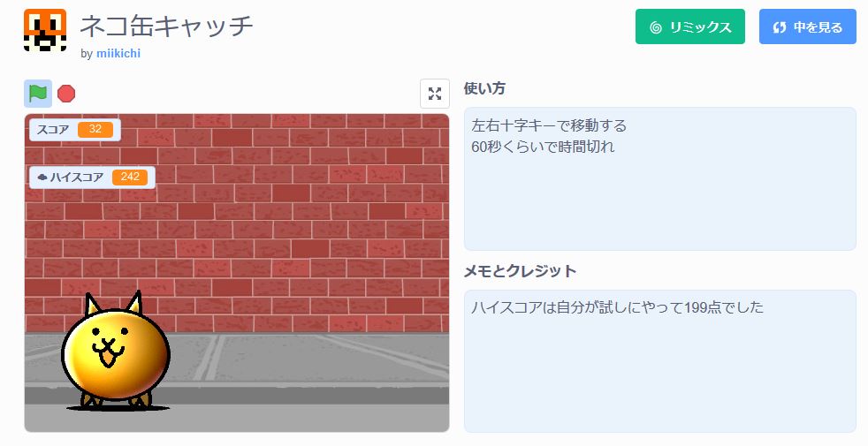The height and width of the screenshot is (446, 868).
Task: Click the リミックス button label
Action: (x=700, y=27)
